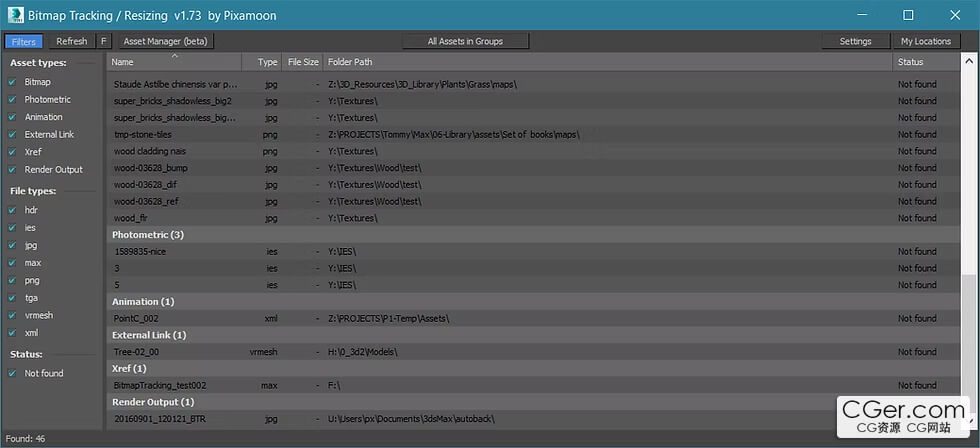Open the Settings dialog

pos(855,41)
